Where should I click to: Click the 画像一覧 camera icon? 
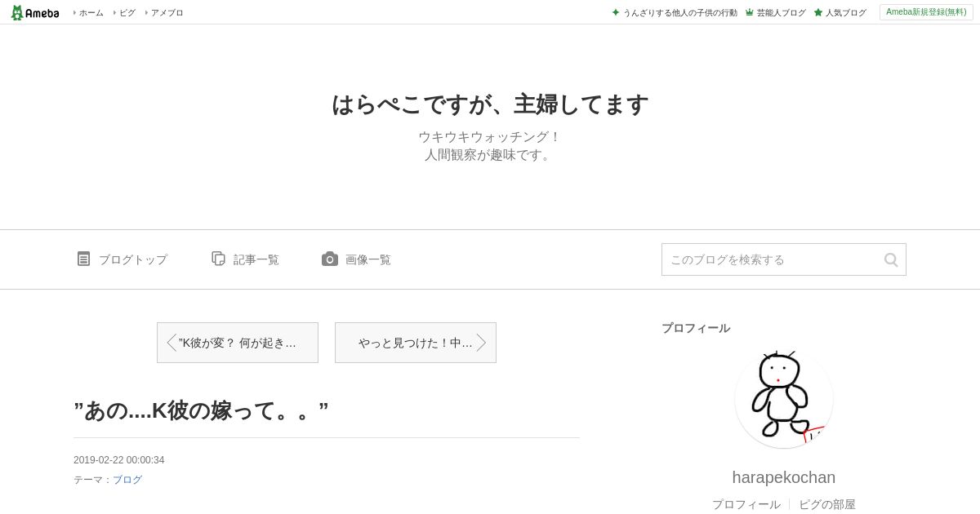[x=330, y=259]
